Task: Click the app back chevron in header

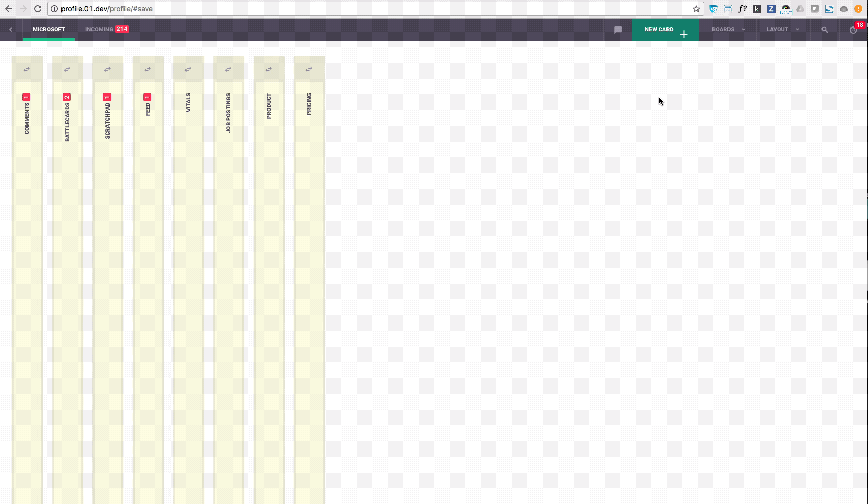Action: (x=11, y=30)
